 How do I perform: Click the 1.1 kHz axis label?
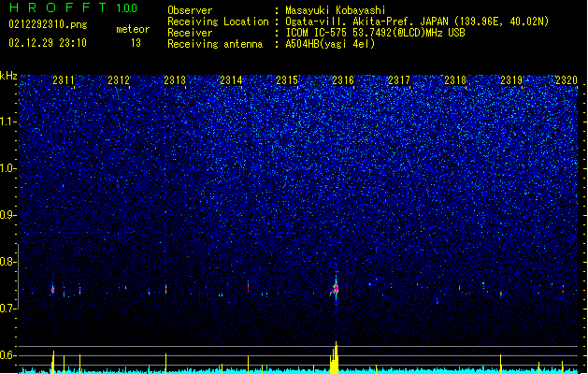coord(8,122)
